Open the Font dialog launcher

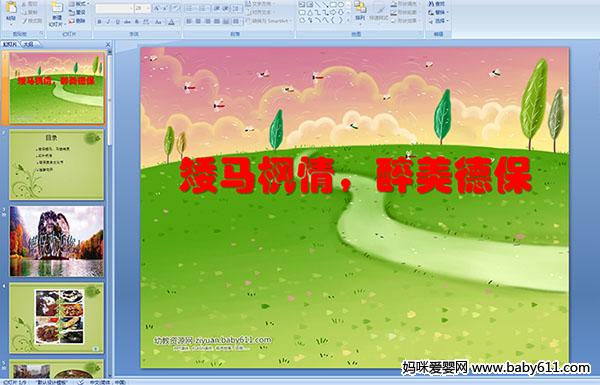click(x=179, y=34)
